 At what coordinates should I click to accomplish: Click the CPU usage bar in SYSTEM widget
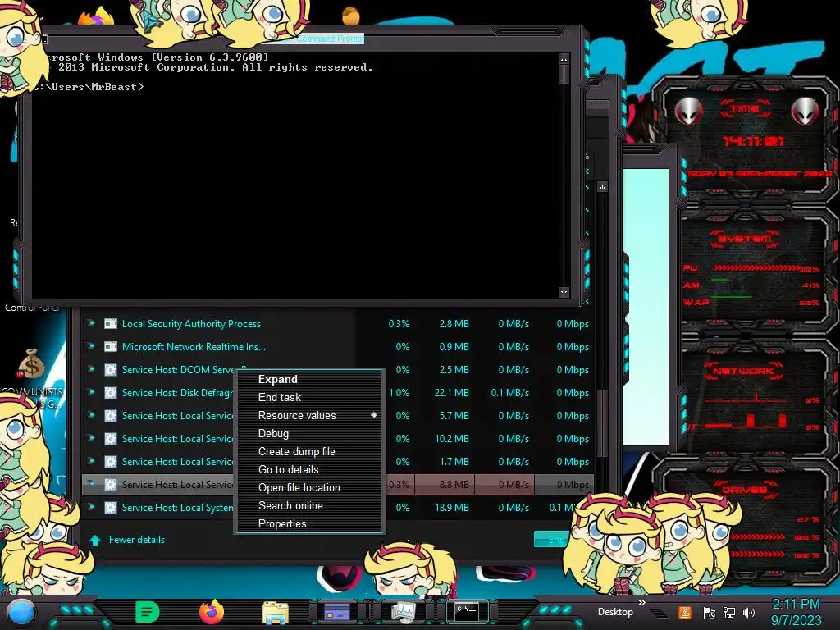point(756,268)
